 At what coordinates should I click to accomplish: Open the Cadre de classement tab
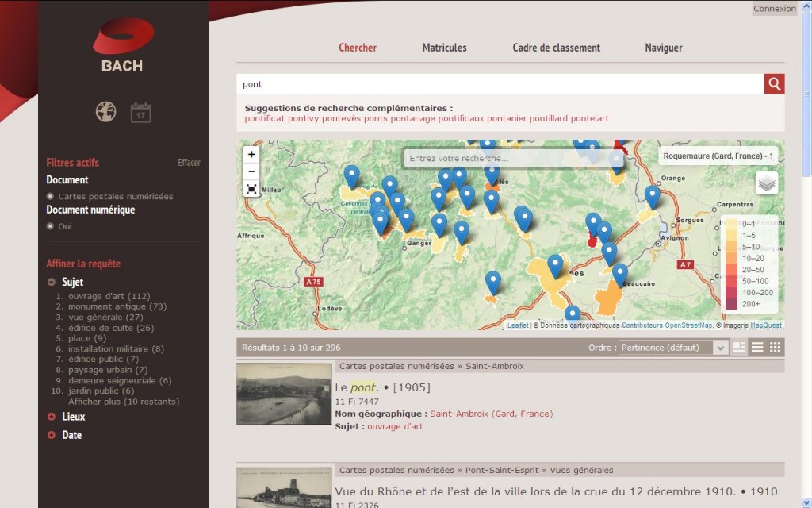coord(556,48)
